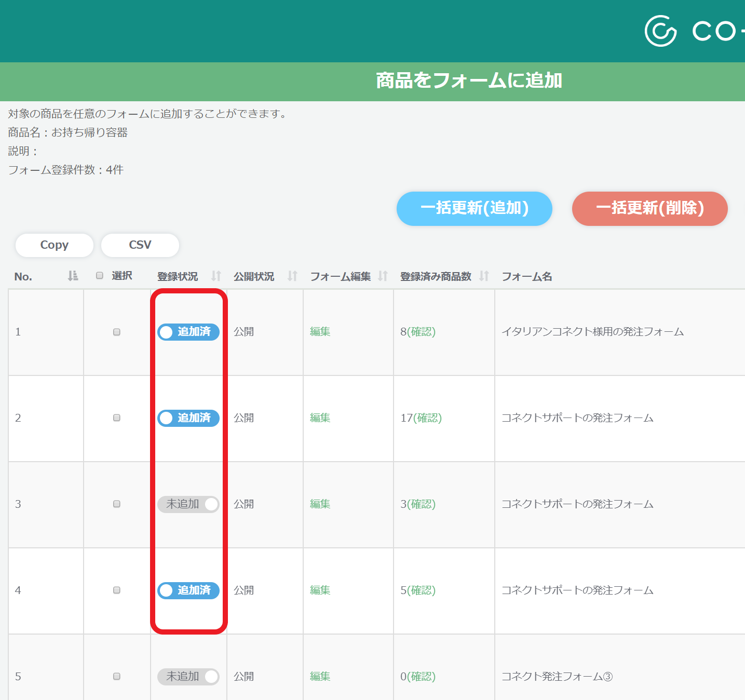Screen dimensions: 745x700
Task: Select イタリアンコネクト様用の発注フォーム form name
Action: click(592, 332)
